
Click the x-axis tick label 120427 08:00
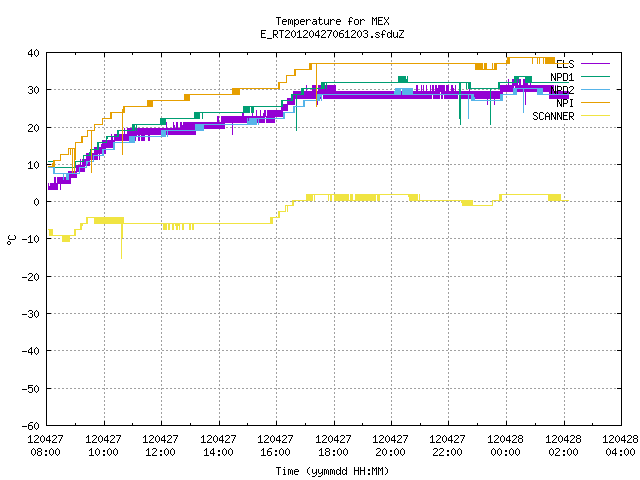[x=45, y=446]
